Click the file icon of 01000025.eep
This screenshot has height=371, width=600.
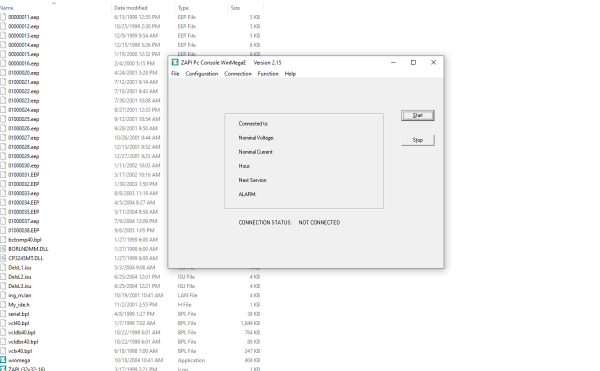click(3, 119)
